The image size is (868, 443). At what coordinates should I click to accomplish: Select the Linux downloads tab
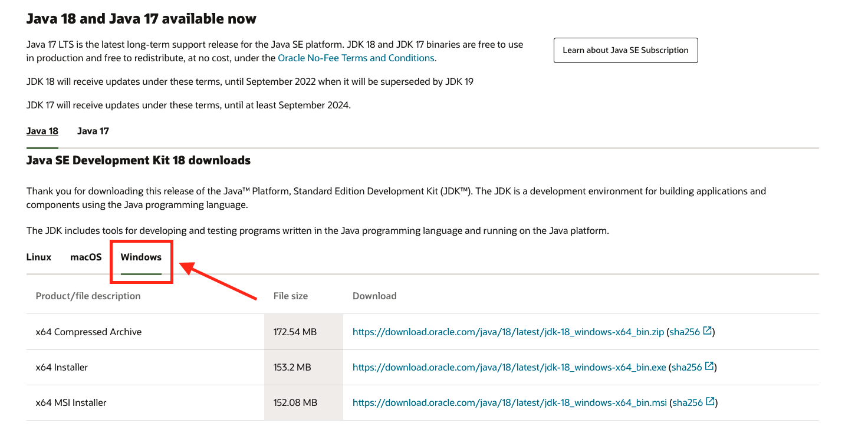click(x=39, y=257)
